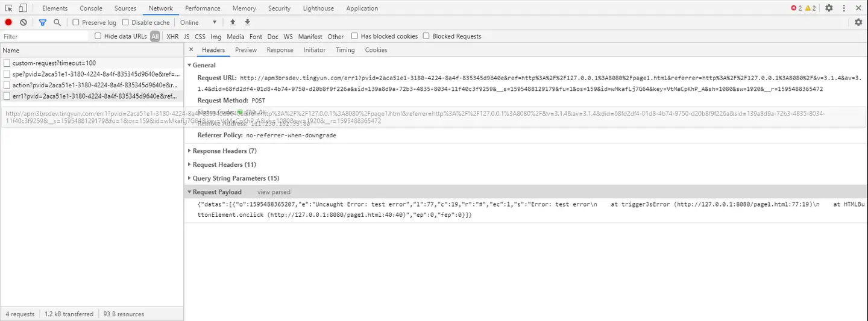
Task: Toggle the device toolbar icon
Action: [22, 8]
